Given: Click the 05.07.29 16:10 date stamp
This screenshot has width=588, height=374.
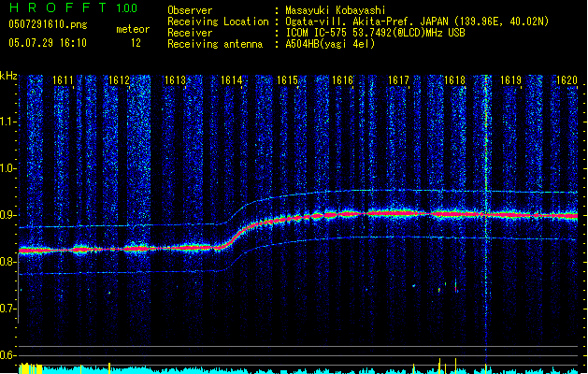Looking at the screenshot, I should (47, 43).
